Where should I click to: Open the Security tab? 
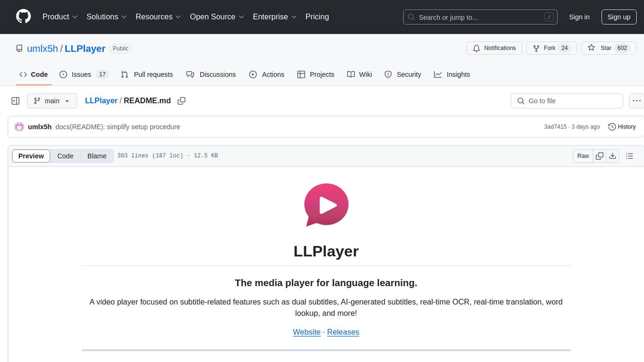pos(402,74)
